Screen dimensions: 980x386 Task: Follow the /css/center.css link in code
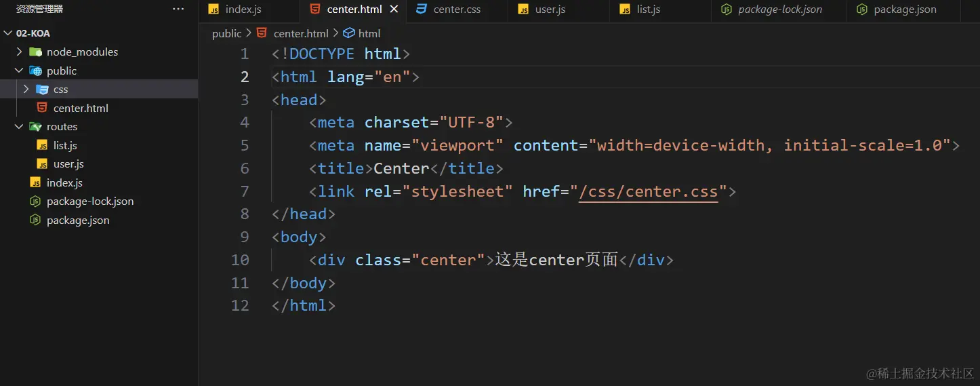(648, 191)
